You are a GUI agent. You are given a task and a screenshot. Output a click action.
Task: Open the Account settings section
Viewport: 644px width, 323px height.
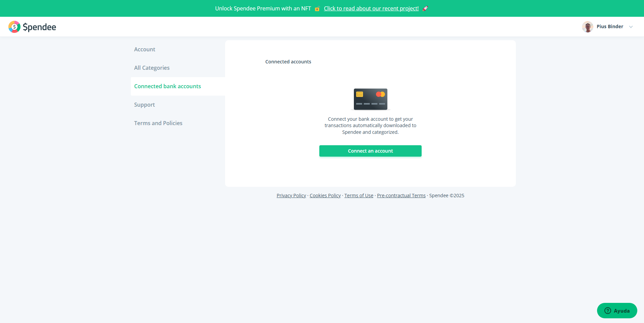[145, 49]
